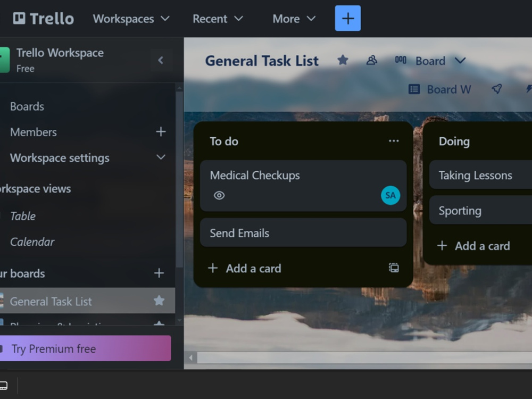Click the General Task List board title

[262, 61]
